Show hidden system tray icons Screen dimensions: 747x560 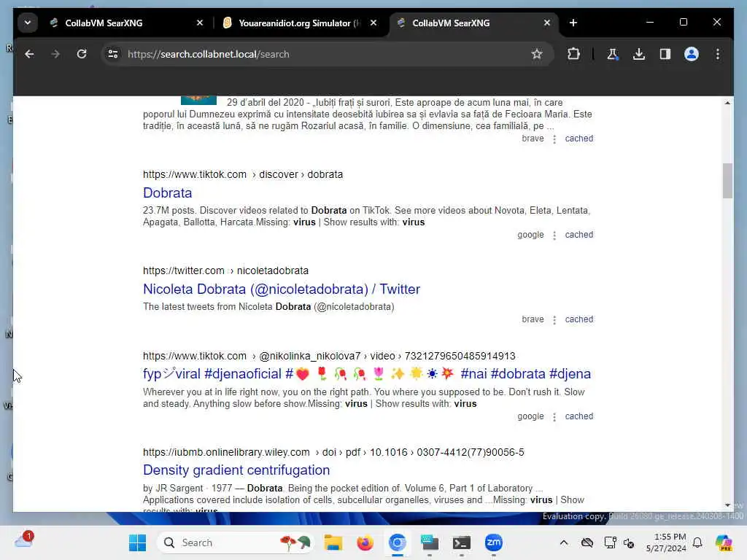(x=564, y=542)
